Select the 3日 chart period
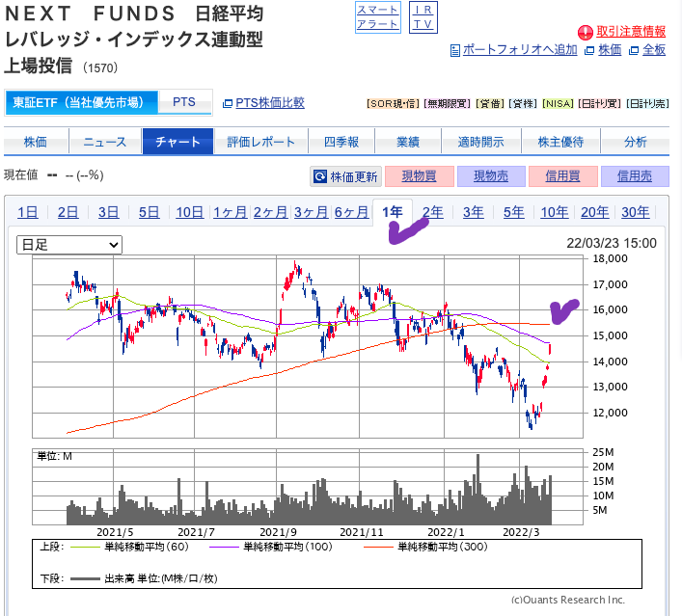 [108, 213]
